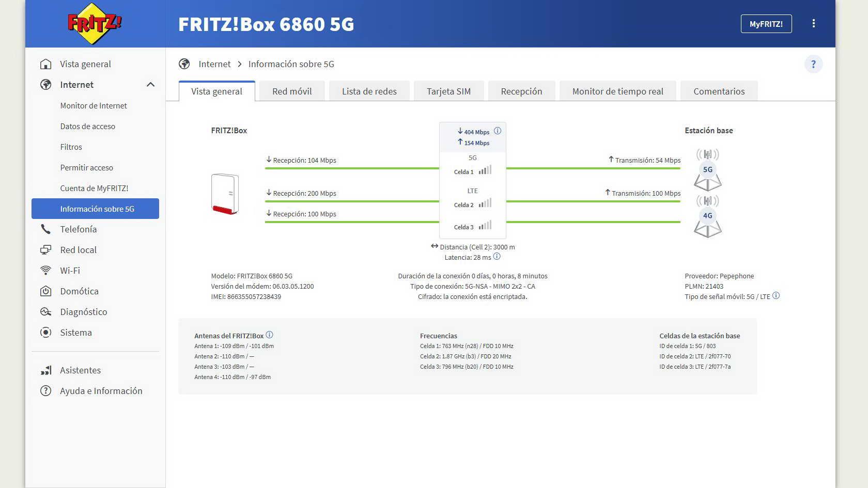868x488 pixels.
Task: Open Permitir acceso
Action: 96,167
